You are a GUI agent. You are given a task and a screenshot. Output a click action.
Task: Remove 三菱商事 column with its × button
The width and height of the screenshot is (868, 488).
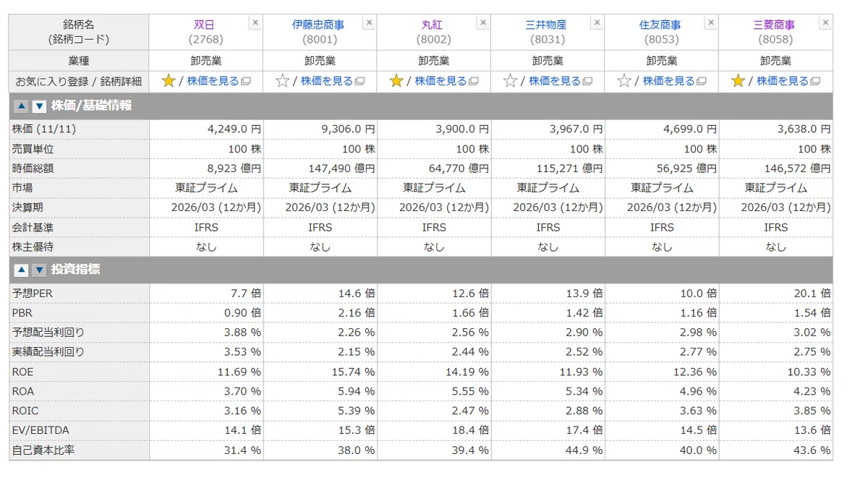pyautogui.click(x=825, y=23)
